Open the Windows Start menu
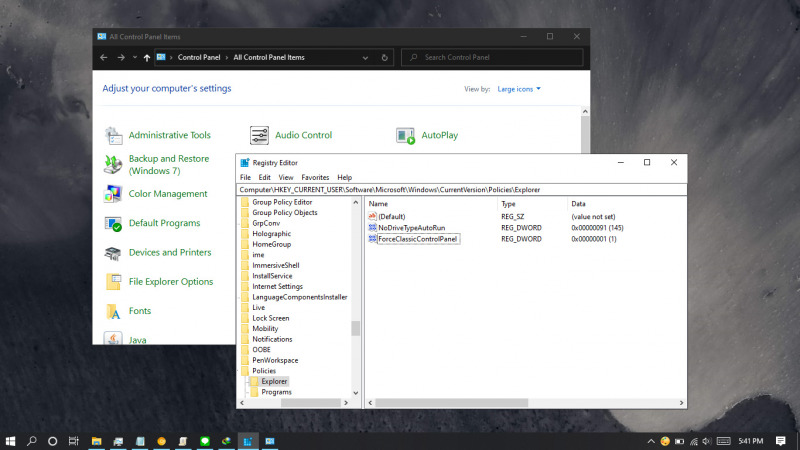800x450 pixels. click(10, 441)
